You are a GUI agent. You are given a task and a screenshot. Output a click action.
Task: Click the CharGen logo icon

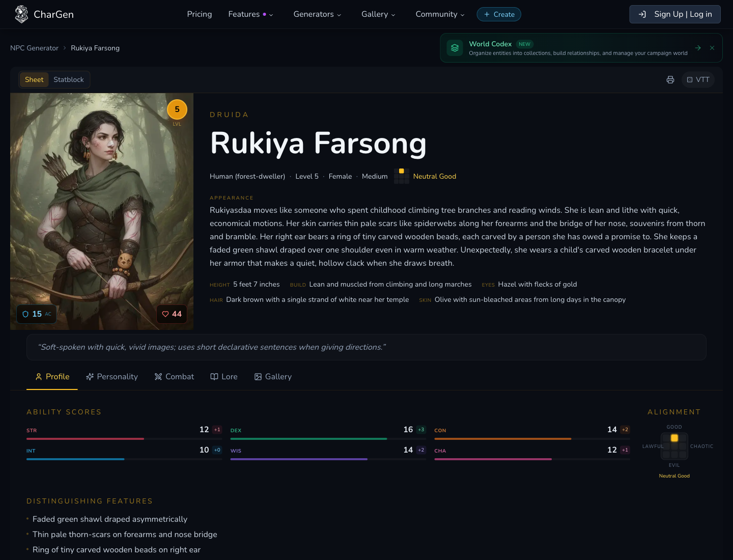[x=21, y=14]
